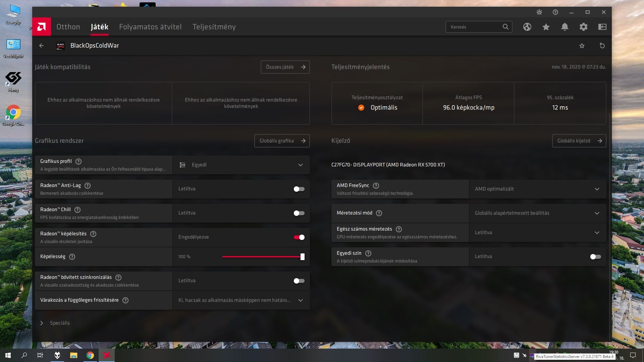
Task: Open taskbar search magnifier
Action: (x=24, y=355)
